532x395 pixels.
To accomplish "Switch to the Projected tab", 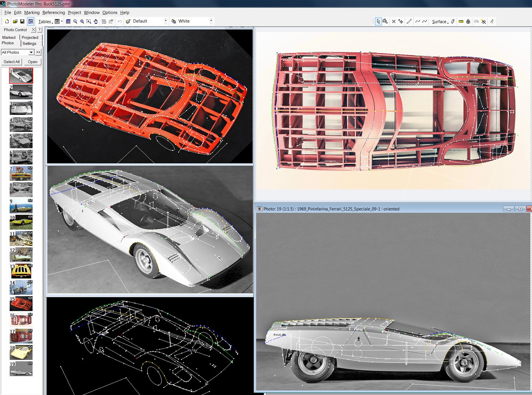I will point(30,38).
